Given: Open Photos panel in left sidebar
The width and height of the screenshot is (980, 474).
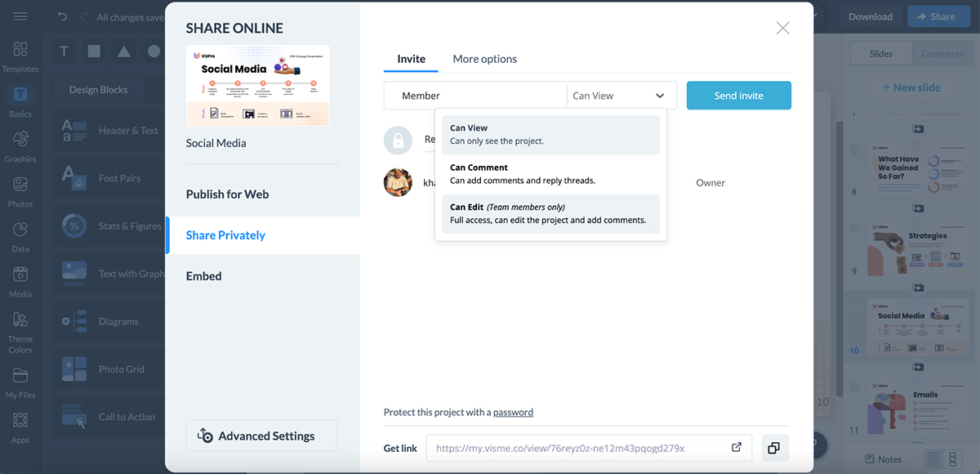Looking at the screenshot, I should 20,191.
